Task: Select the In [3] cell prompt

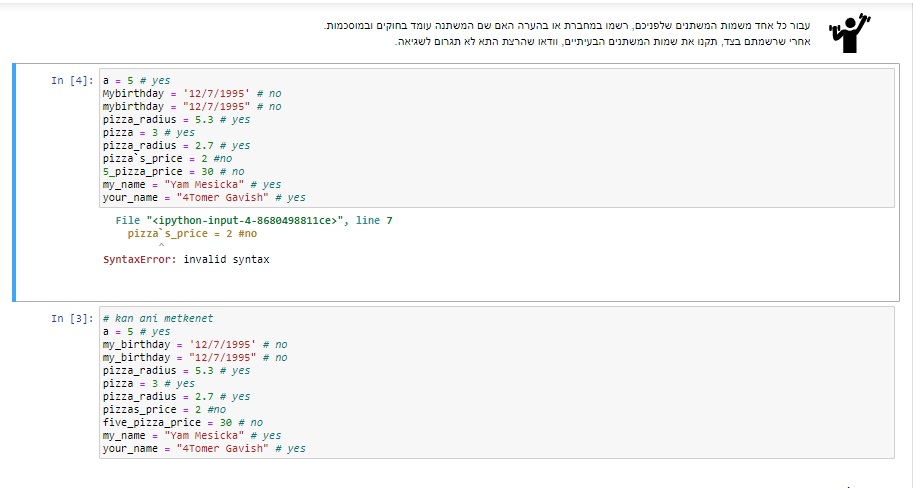Action: [72, 319]
